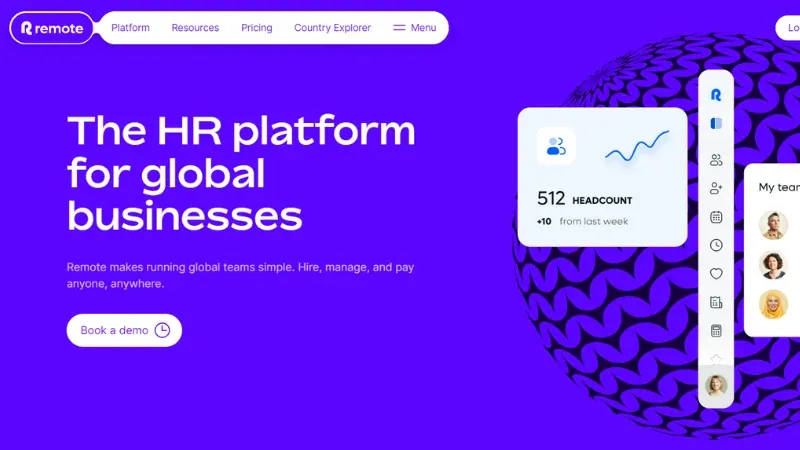Select the first team member avatar in My team

coord(773,225)
